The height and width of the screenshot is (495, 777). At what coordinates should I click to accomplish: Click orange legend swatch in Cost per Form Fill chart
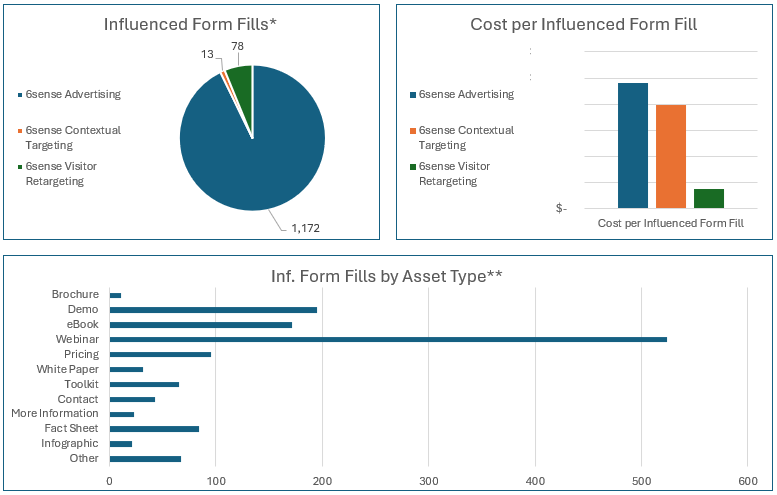413,131
